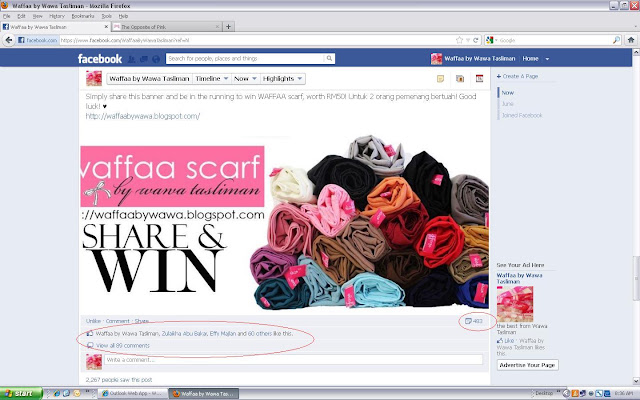Reload the page with refresh icon

[x=476, y=40]
